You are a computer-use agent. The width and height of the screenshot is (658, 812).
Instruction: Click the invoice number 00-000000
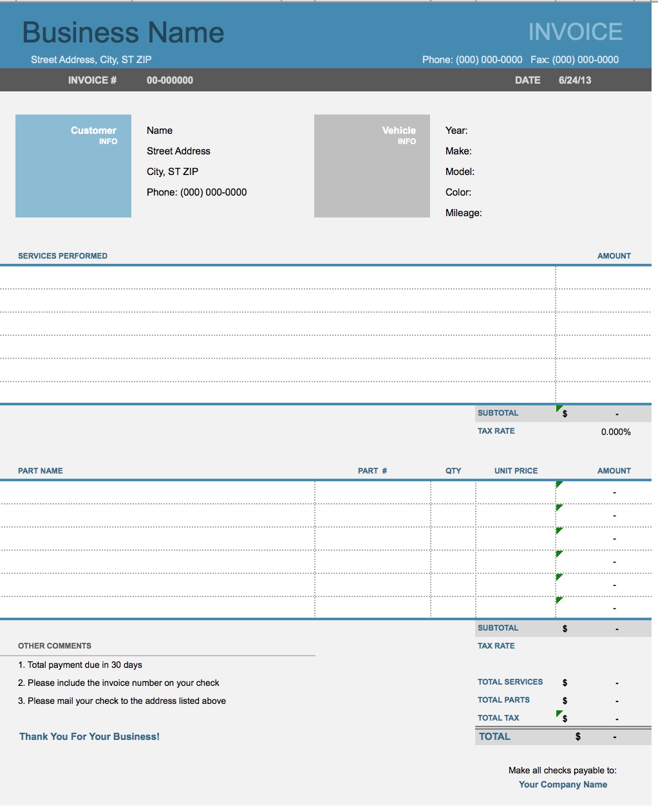click(170, 80)
